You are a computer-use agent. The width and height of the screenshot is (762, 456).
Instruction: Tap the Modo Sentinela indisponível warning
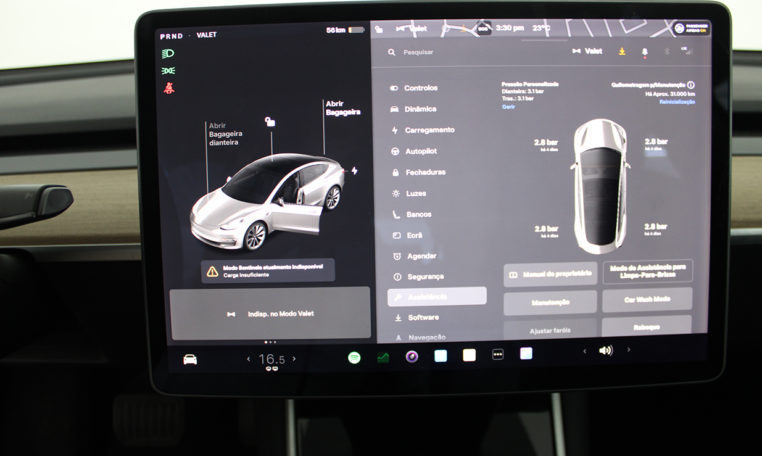click(x=268, y=271)
